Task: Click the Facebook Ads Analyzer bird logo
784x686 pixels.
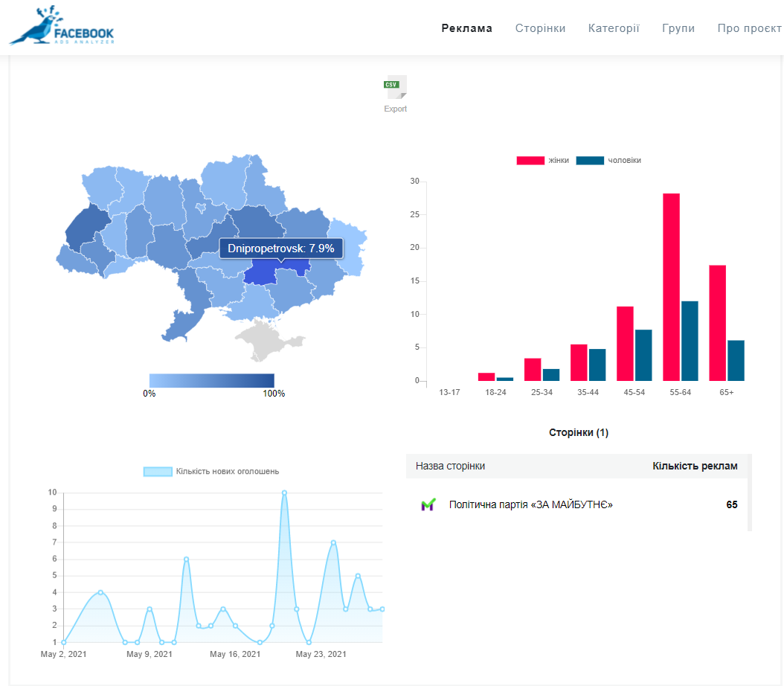Action: tap(61, 27)
